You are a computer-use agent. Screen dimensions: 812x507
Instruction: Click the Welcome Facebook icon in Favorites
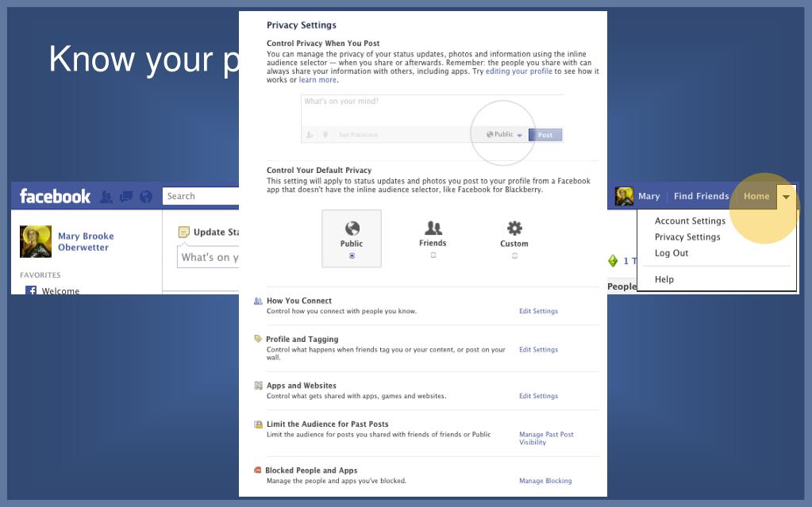click(x=31, y=290)
